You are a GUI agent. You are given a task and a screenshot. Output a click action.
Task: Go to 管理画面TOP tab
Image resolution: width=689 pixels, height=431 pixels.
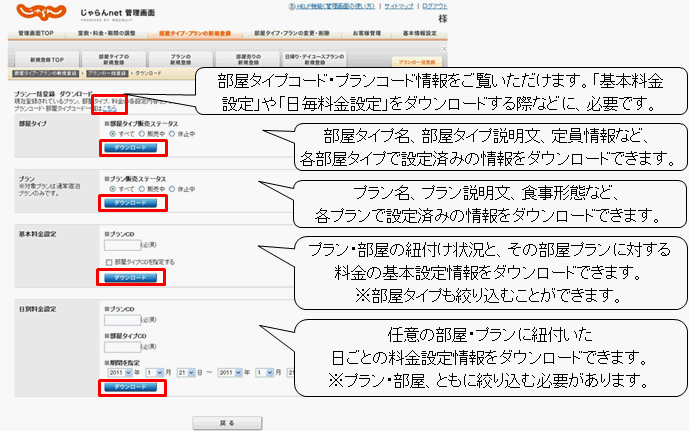[x=36, y=33]
